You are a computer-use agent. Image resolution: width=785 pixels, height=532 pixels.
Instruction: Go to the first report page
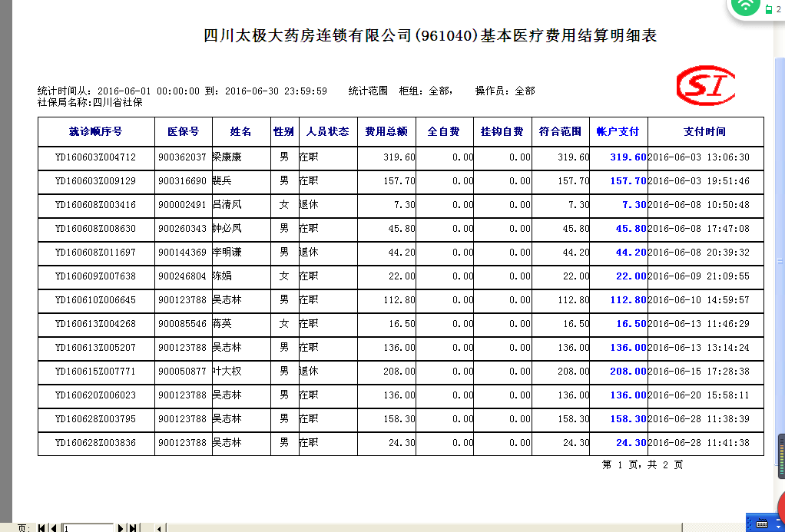(41, 528)
